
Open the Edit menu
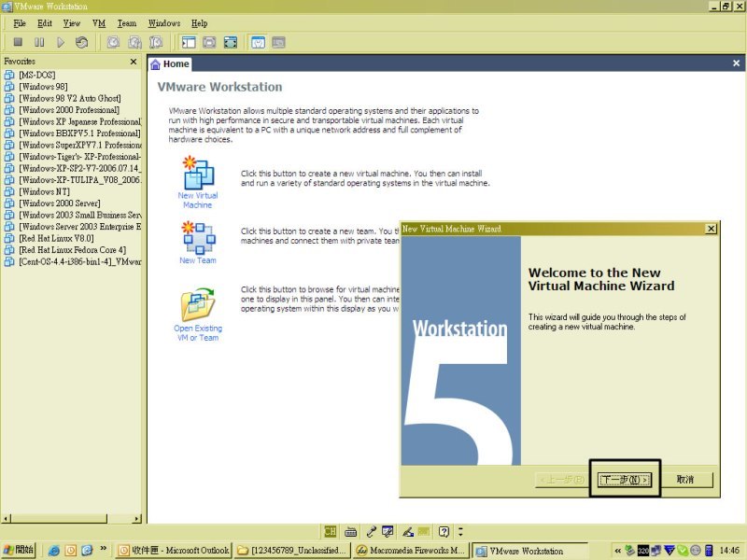point(45,23)
